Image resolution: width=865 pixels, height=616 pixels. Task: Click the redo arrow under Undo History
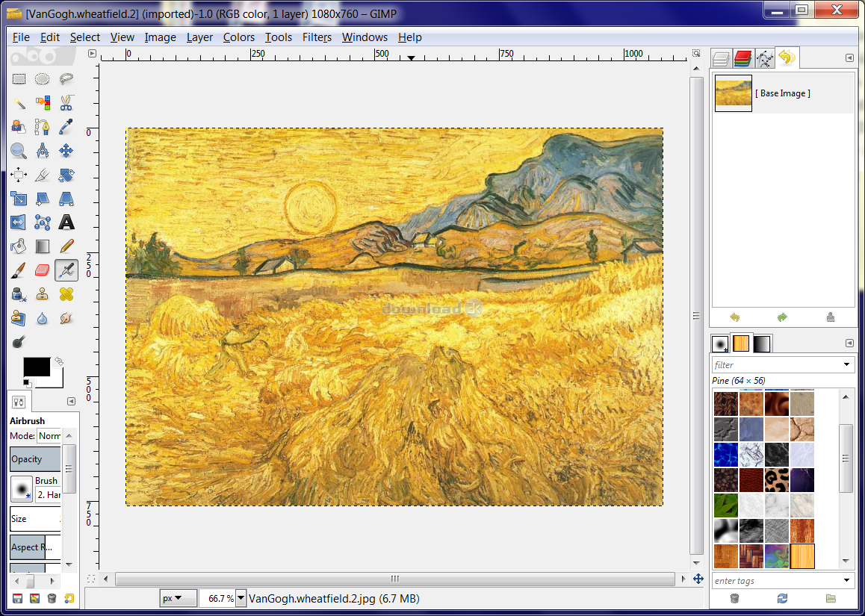[782, 317]
